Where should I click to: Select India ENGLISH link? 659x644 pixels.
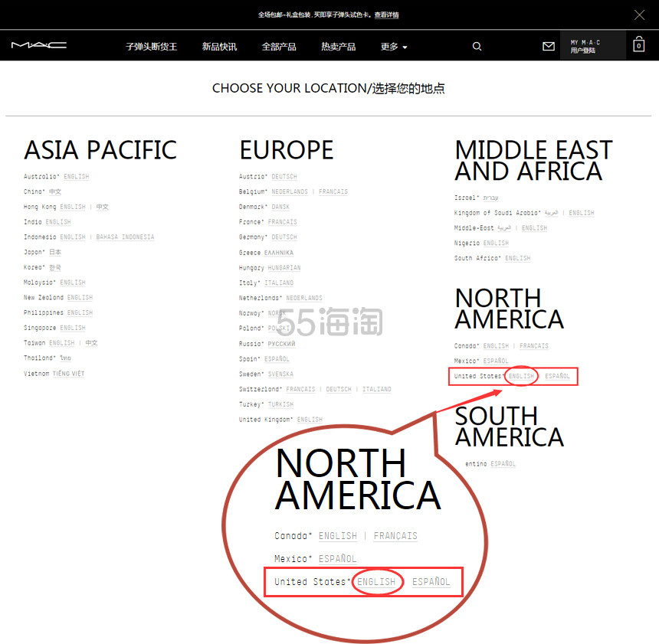tap(58, 222)
